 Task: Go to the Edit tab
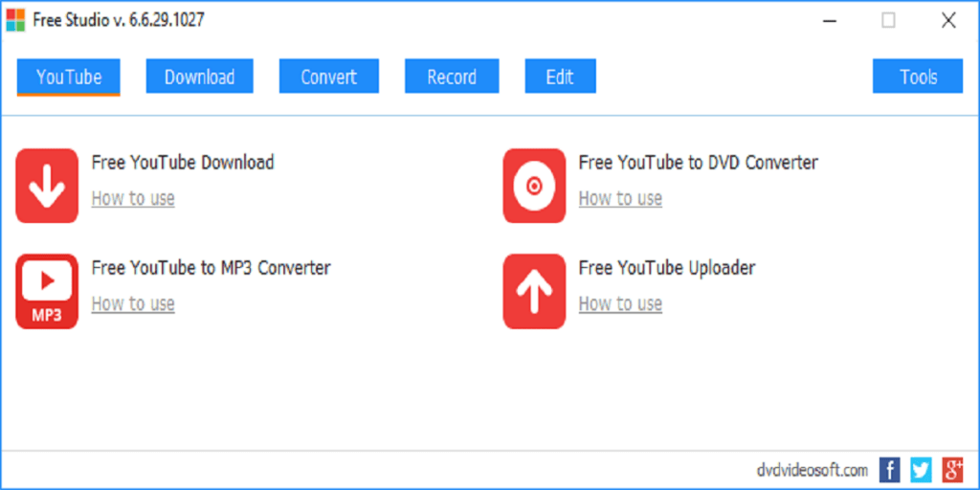tap(560, 78)
